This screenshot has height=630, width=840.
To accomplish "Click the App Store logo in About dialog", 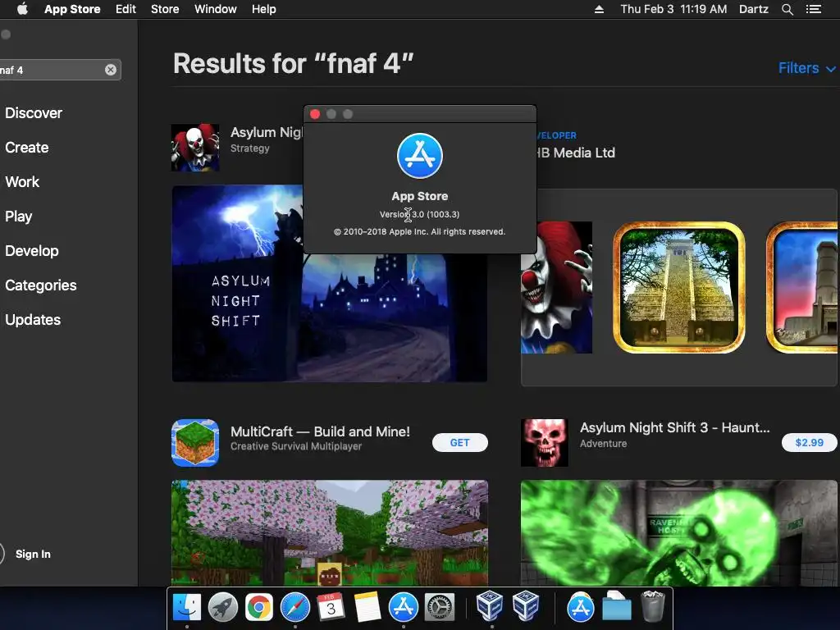I will pos(419,156).
